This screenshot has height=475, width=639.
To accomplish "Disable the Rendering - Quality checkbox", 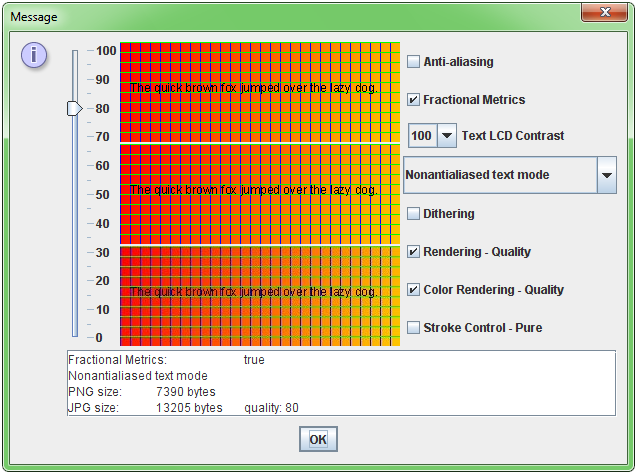I will coord(413,252).
